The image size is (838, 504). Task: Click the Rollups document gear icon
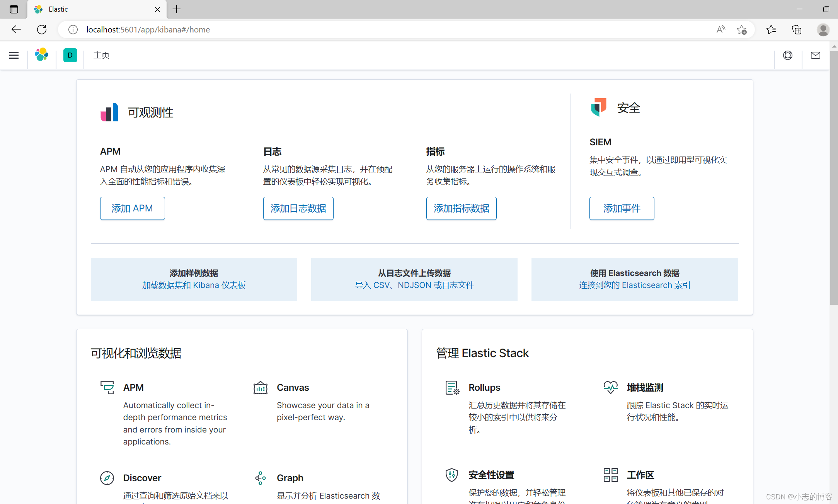coord(452,388)
